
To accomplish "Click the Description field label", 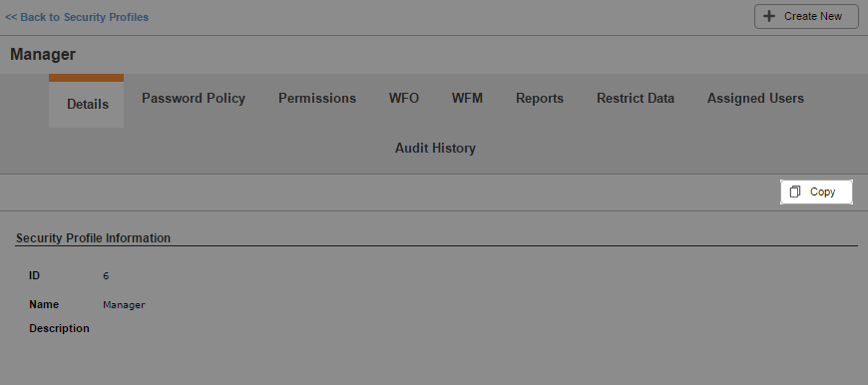I will (x=59, y=328).
